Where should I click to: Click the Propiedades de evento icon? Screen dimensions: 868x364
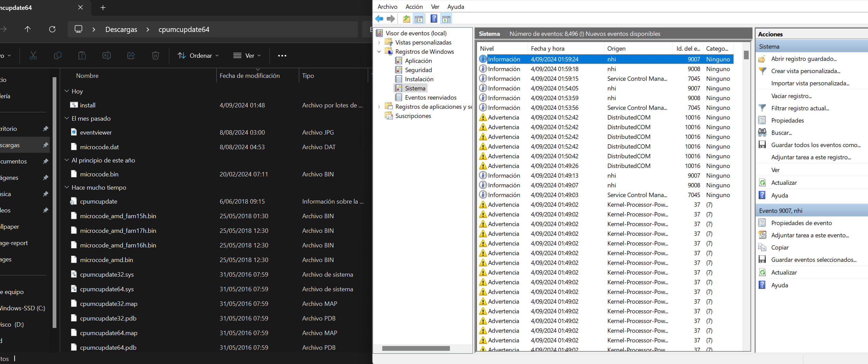762,223
